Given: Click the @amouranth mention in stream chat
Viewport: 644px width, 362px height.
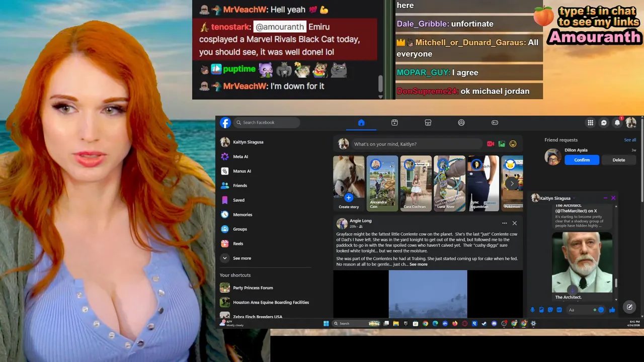Looking at the screenshot, I should tap(280, 27).
